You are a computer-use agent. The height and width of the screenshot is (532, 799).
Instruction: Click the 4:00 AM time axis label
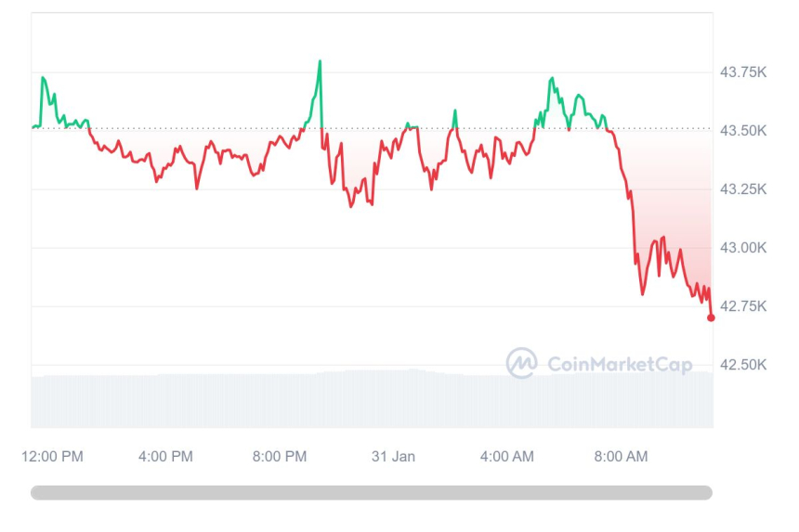[x=507, y=457]
